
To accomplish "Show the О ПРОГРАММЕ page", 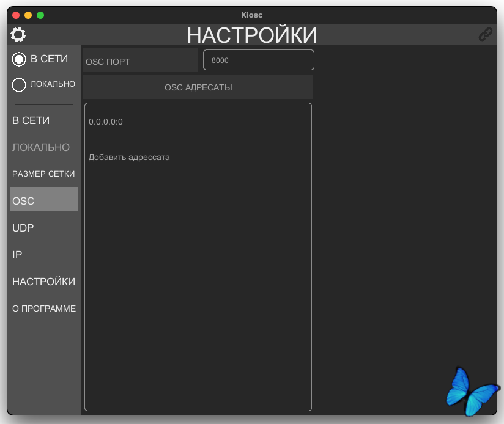I will (x=44, y=309).
